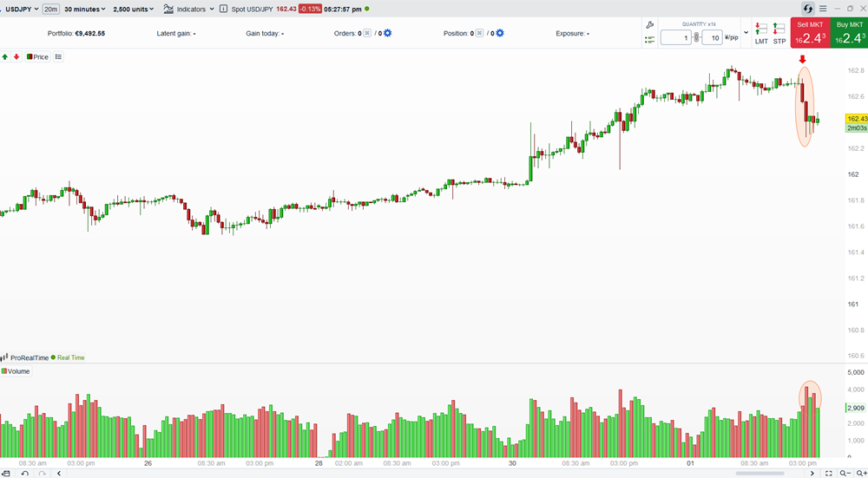This screenshot has height=478, width=868.
Task: Open the hamburger window menu
Action: 823,9
